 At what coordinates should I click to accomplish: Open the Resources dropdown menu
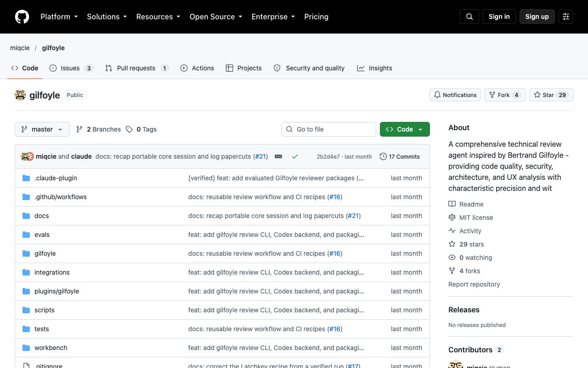tap(158, 17)
